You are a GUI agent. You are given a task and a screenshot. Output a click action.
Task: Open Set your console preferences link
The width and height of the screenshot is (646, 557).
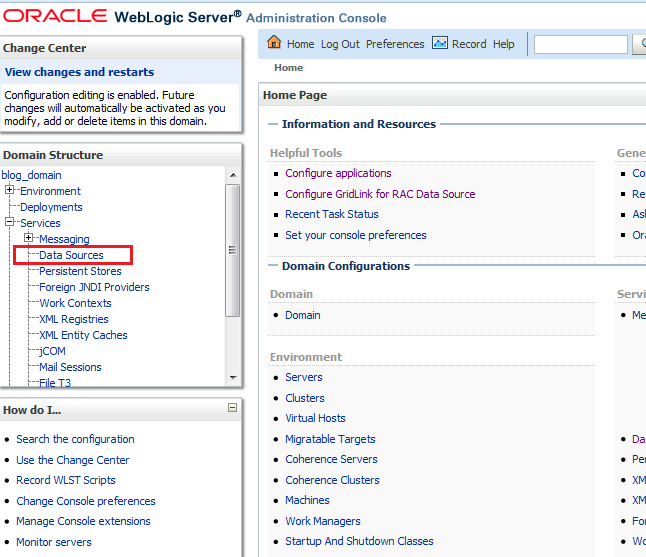(356, 235)
